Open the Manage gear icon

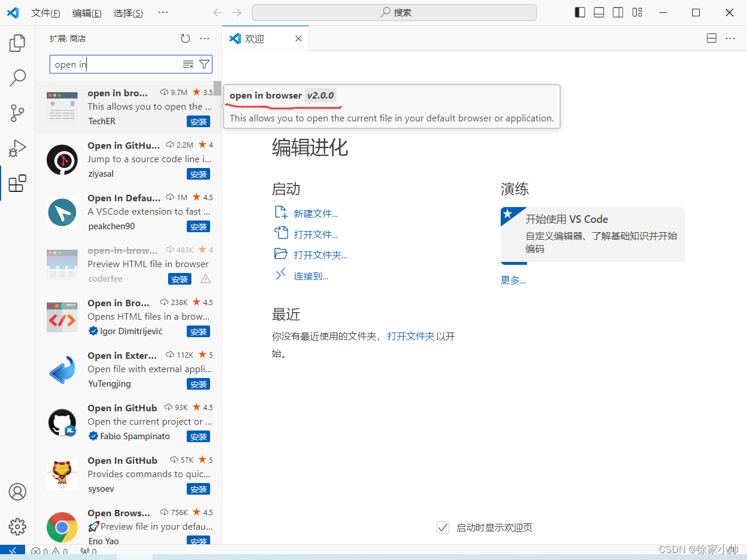pyautogui.click(x=18, y=527)
